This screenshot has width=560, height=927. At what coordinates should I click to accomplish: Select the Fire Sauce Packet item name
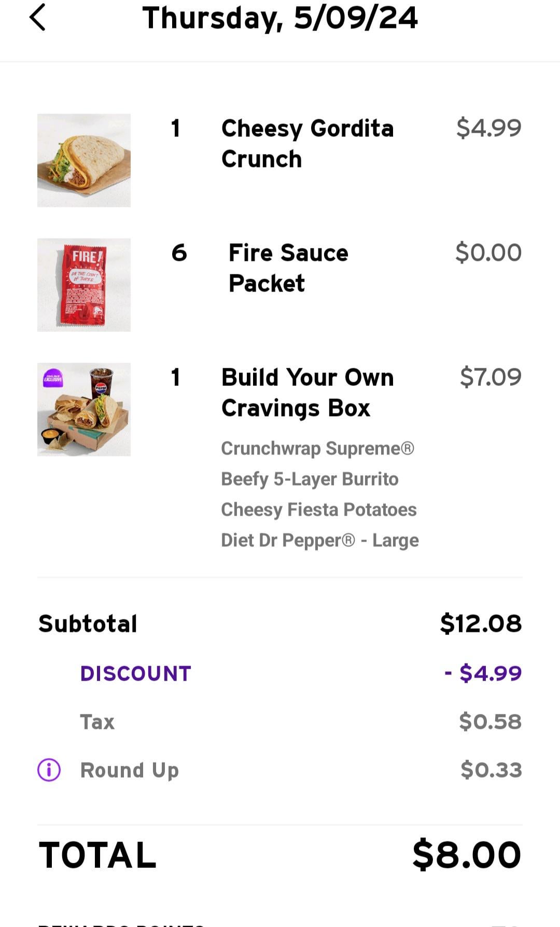pos(288,268)
